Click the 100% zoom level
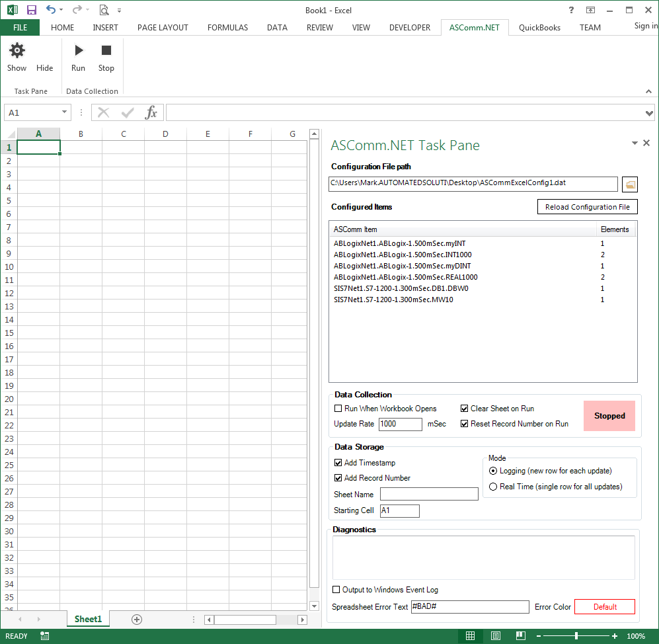Viewport: 659px width, 644px height. pyautogui.click(x=635, y=636)
